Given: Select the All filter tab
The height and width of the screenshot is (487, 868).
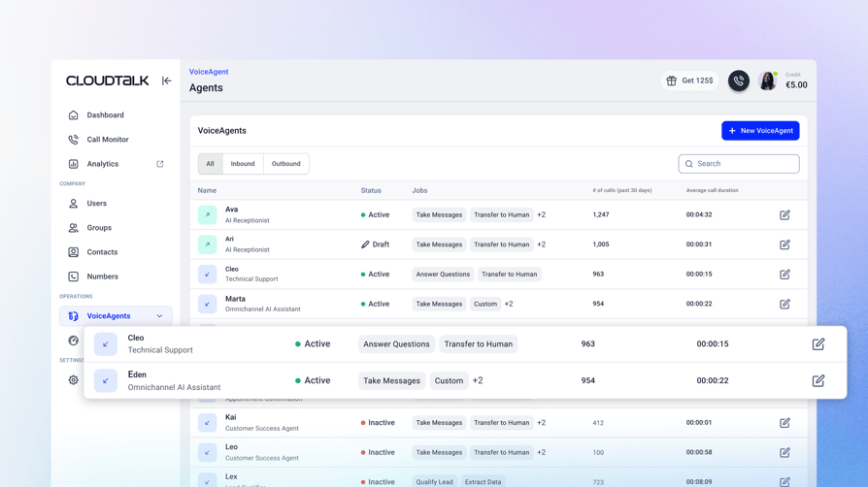Looking at the screenshot, I should tap(210, 164).
